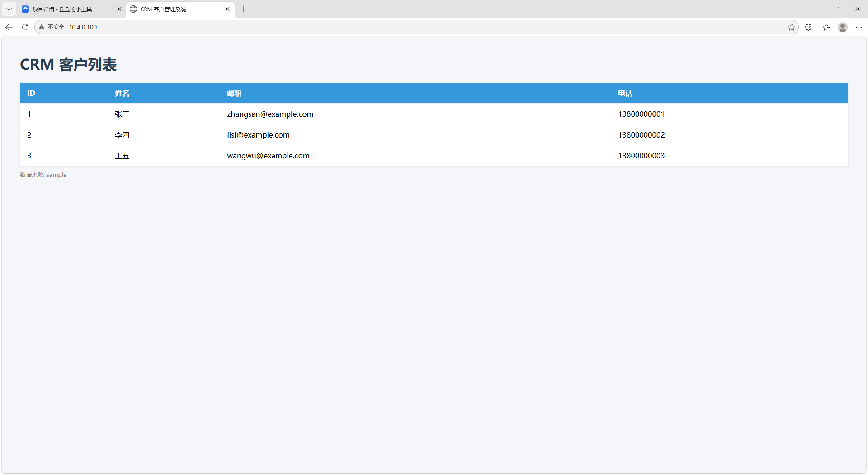
Task: Click the email zhangsan@example.com
Action: click(270, 114)
